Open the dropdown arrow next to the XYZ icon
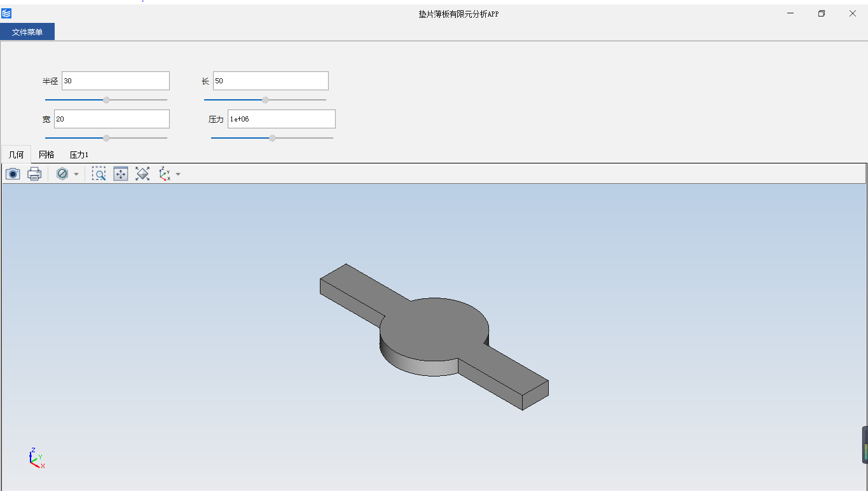 (178, 174)
